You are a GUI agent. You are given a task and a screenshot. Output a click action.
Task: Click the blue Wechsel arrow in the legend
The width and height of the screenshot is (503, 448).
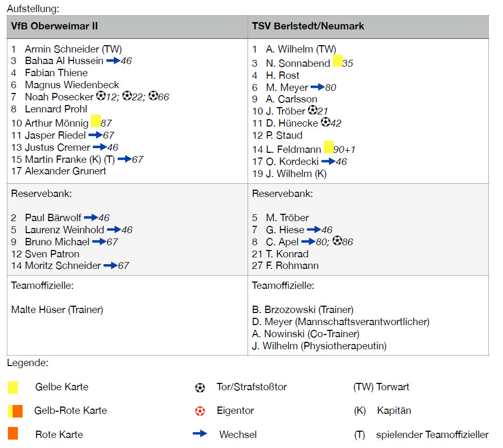200,434
